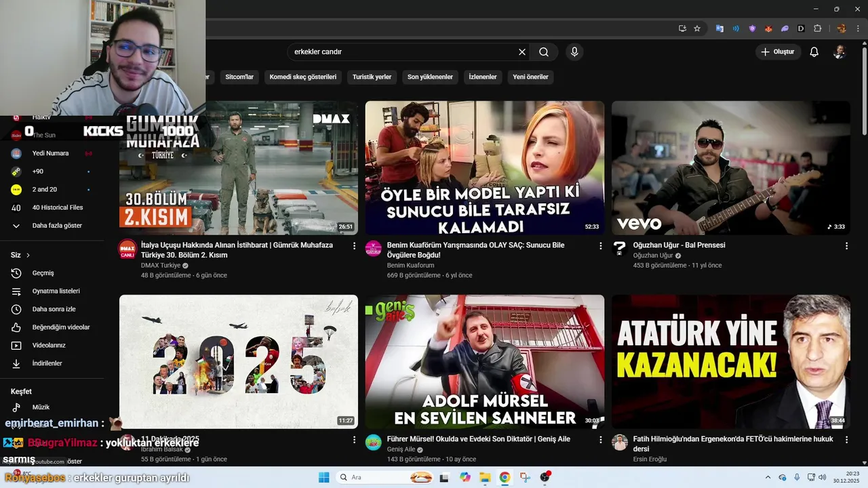Open the purple ghost-shaped extension
Screen dimensions: 868x488
pyautogui.click(x=785, y=28)
